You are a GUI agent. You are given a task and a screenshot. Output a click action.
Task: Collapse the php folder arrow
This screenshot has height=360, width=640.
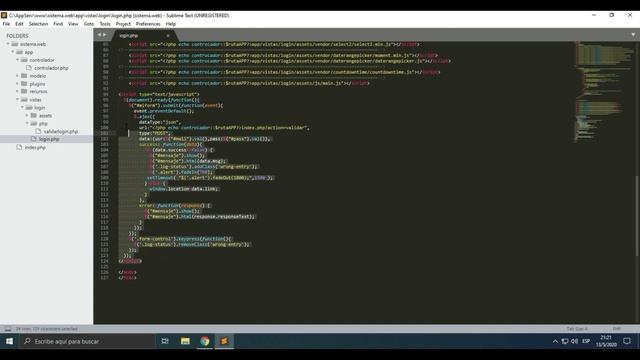click(x=27, y=123)
